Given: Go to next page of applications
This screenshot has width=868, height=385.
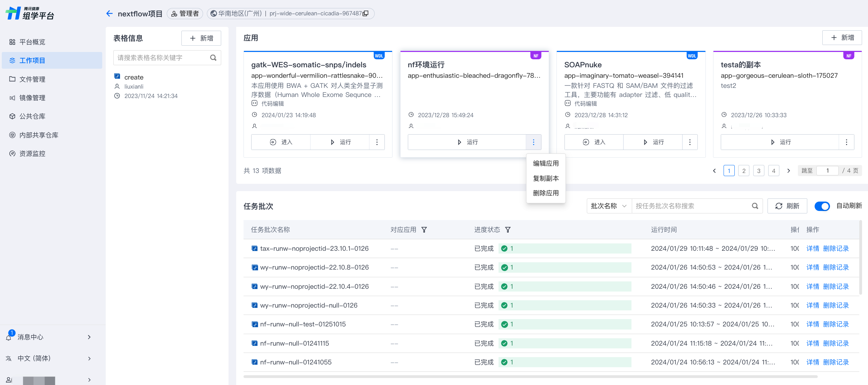Looking at the screenshot, I should (788, 171).
